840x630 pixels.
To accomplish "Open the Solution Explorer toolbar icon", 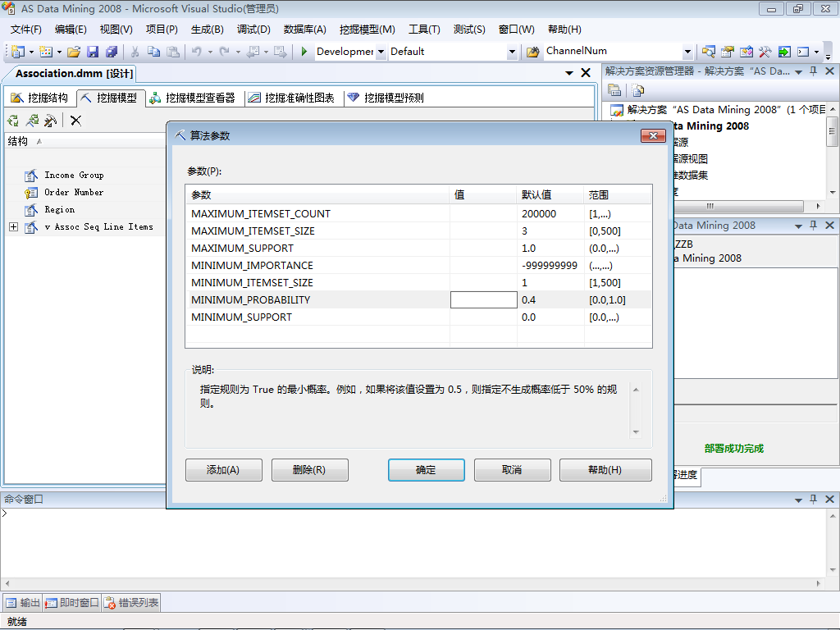I will tap(709, 52).
